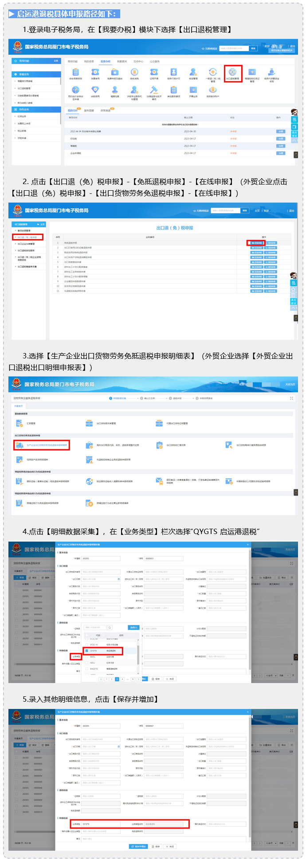Screen dimensions: 306x868
Task: Click the 综合信息报告 icon
Action: (75, 73)
